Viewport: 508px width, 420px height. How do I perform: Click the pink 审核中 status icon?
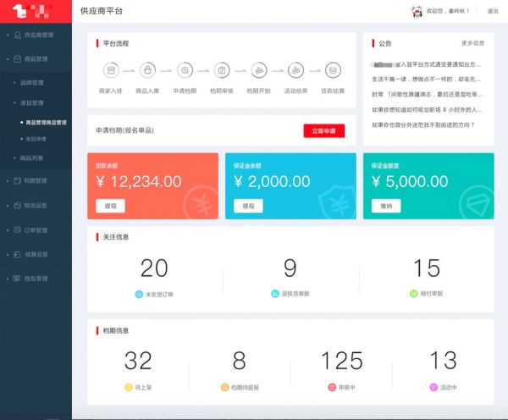coord(330,387)
